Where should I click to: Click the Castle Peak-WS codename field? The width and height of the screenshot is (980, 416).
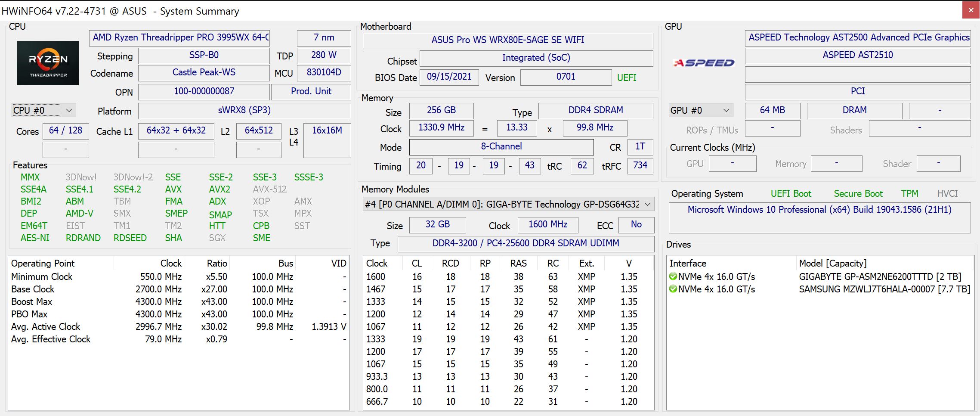click(204, 72)
